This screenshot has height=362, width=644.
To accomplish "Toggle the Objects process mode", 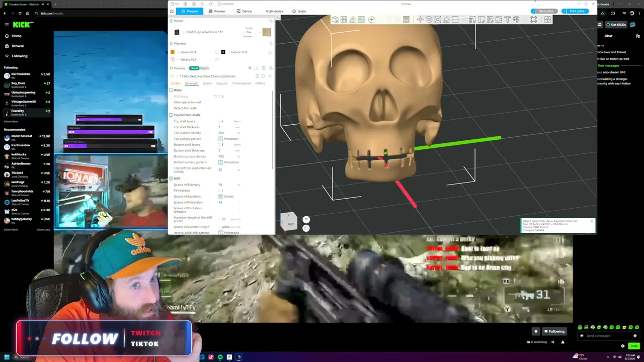I will (204, 68).
